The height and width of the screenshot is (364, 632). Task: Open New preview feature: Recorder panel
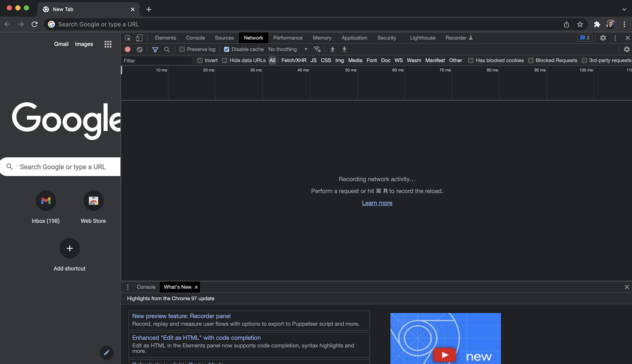click(181, 316)
